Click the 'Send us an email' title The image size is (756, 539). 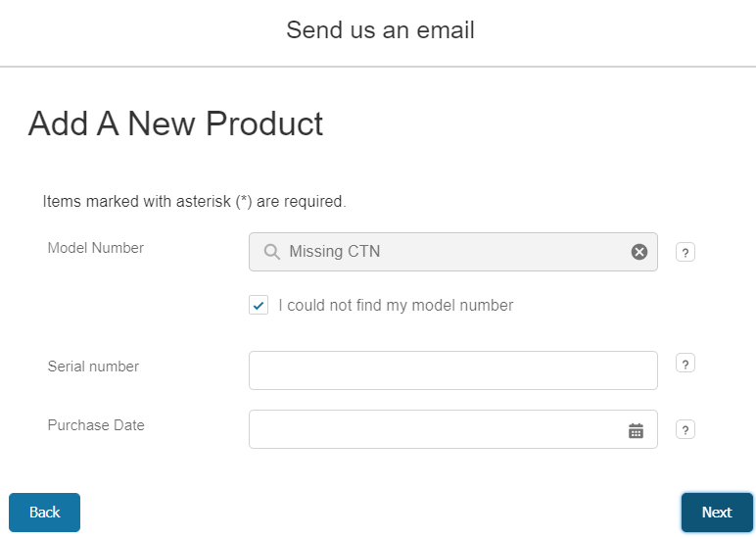(x=380, y=30)
